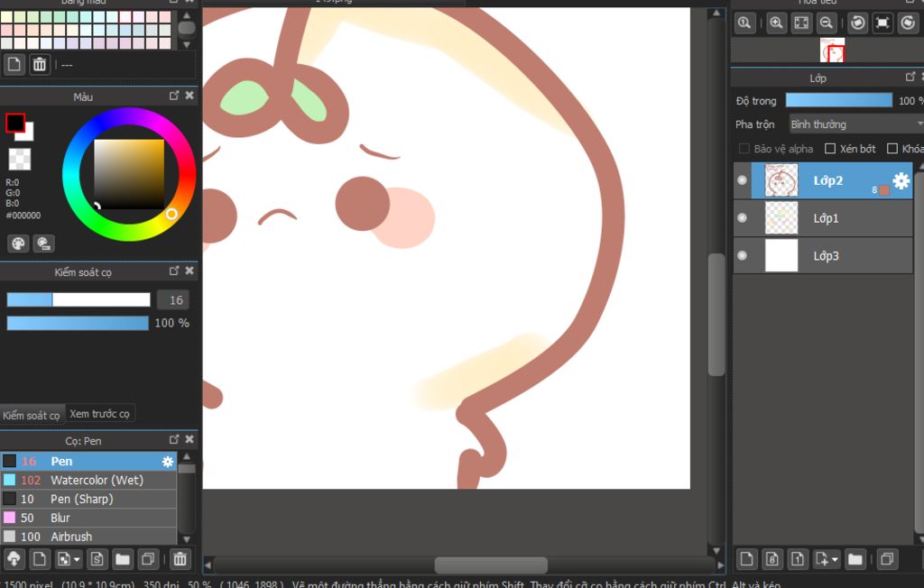Click the navigator canvas thumbnail

click(832, 51)
